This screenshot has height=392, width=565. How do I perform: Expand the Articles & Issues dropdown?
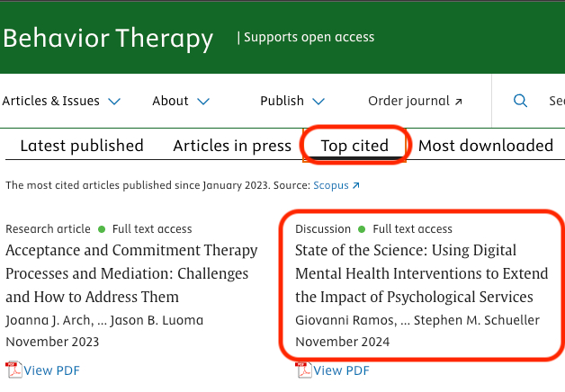click(114, 102)
